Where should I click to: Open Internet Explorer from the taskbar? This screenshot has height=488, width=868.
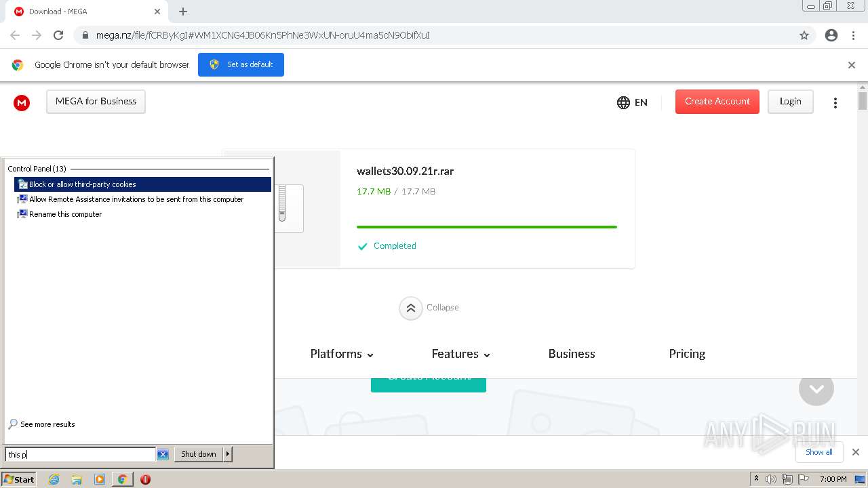point(54,479)
